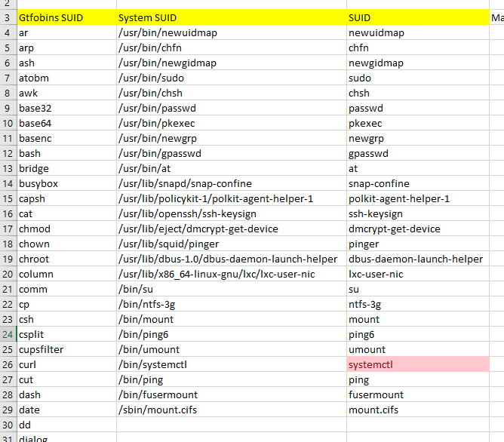This screenshot has height=442, width=504.
Task: Select the 'ping6' cell
Action: (x=418, y=335)
